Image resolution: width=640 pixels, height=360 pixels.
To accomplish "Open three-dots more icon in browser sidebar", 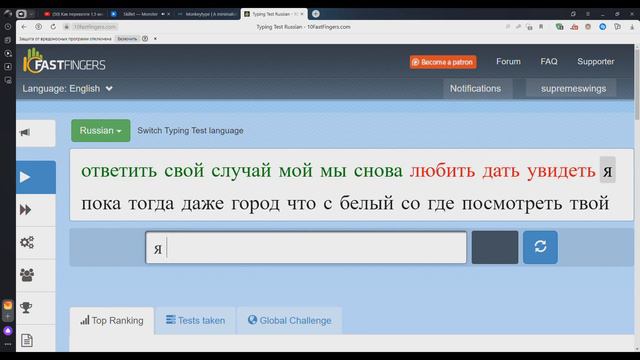I will pos(8,344).
